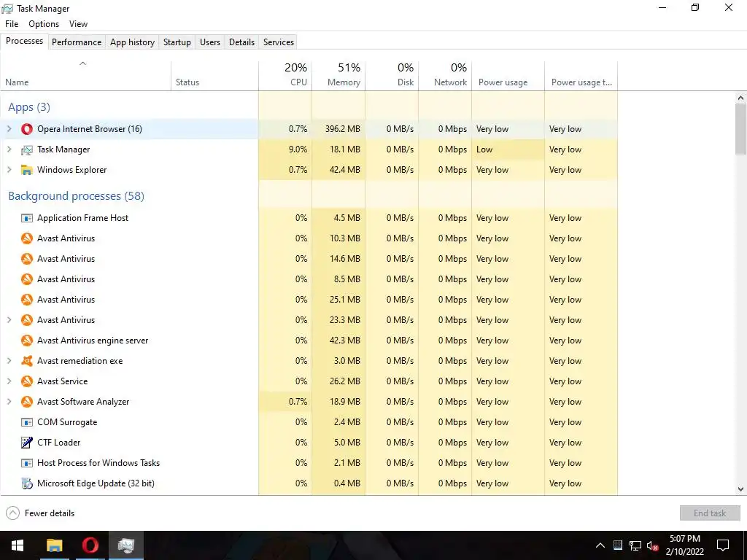Open Opera from the taskbar
Image resolution: width=747 pixels, height=560 pixels.
click(90, 545)
